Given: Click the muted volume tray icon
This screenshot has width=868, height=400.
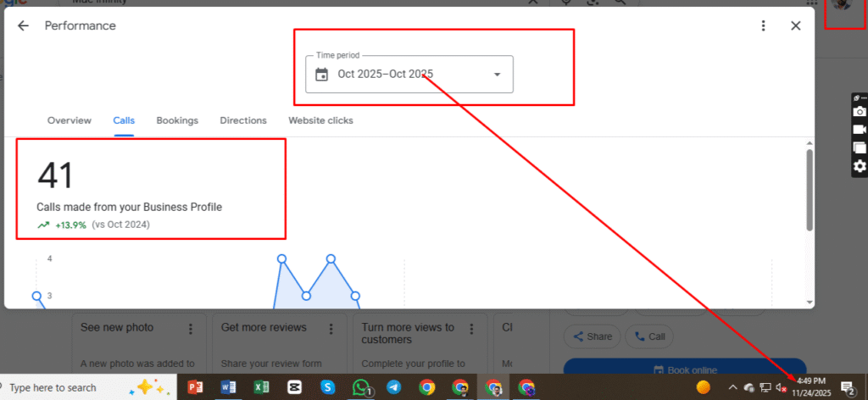Looking at the screenshot, I should click(781, 387).
